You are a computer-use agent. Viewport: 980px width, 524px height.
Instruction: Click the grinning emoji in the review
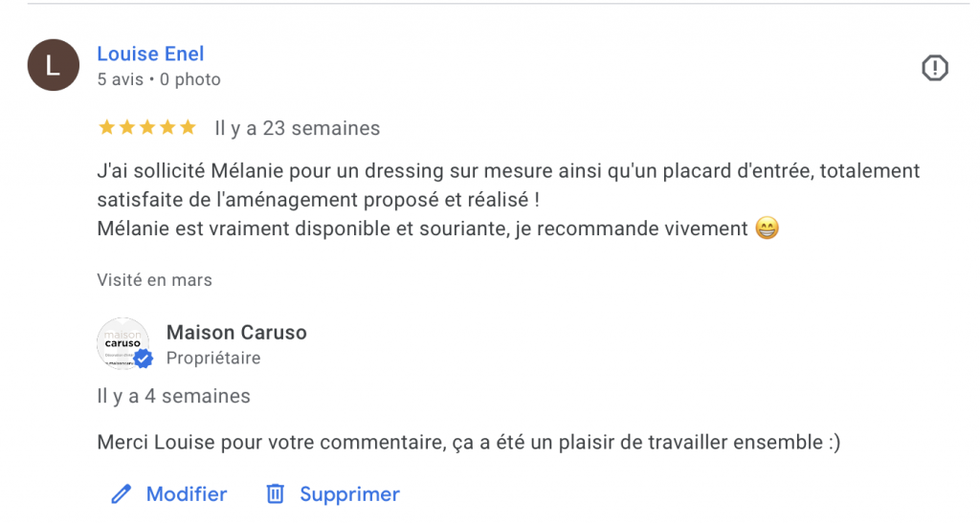pos(767,229)
